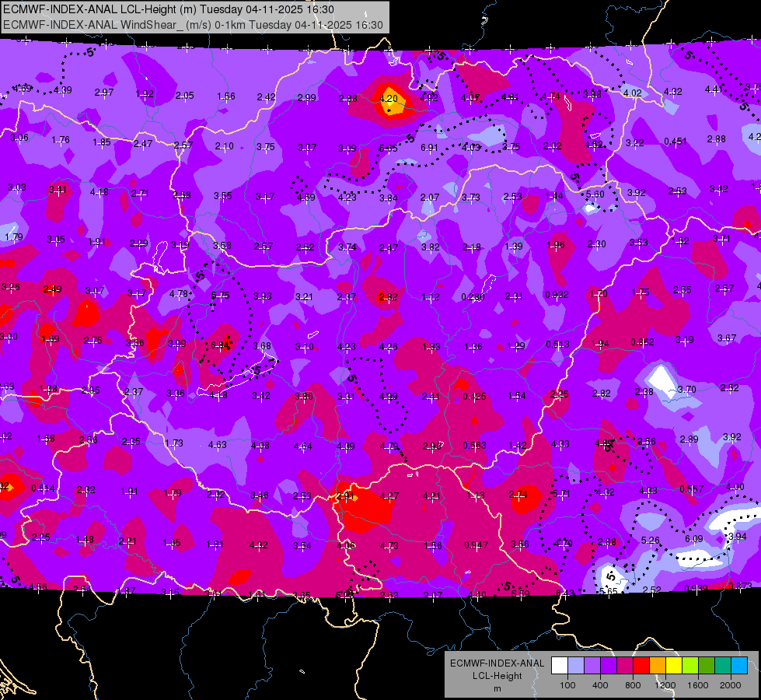Click the wind shear value 0.513

tap(557, 345)
